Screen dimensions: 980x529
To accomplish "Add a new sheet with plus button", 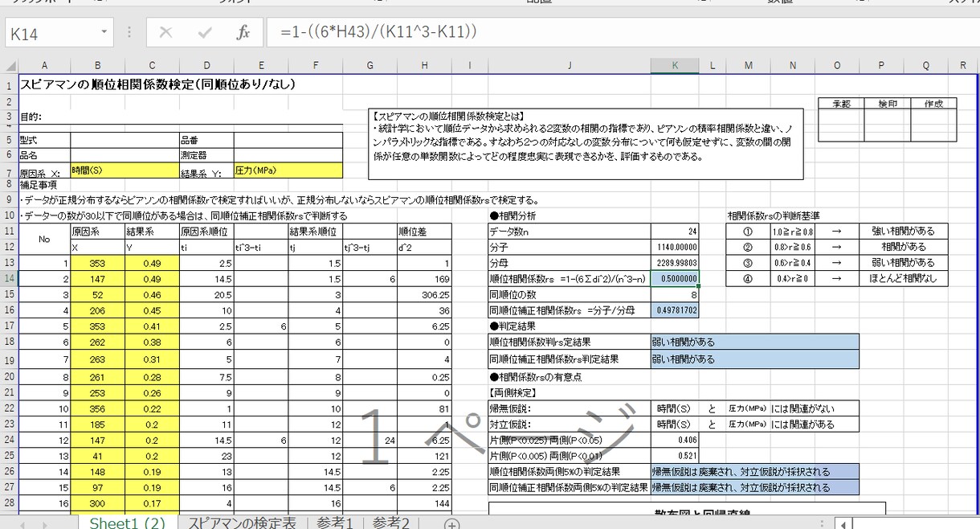I will click(451, 523).
